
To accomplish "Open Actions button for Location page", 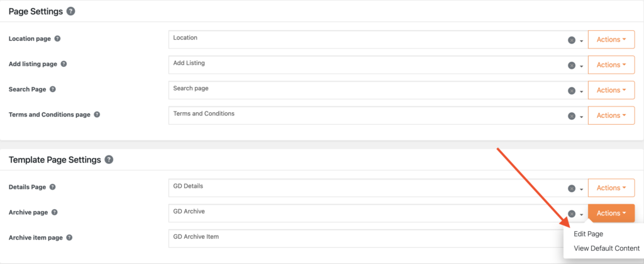I will pos(611,40).
